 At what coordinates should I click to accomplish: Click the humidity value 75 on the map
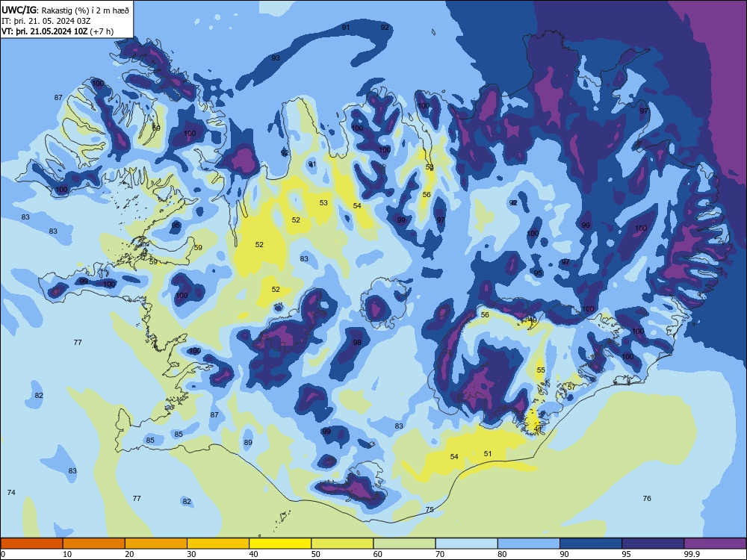pos(430,509)
